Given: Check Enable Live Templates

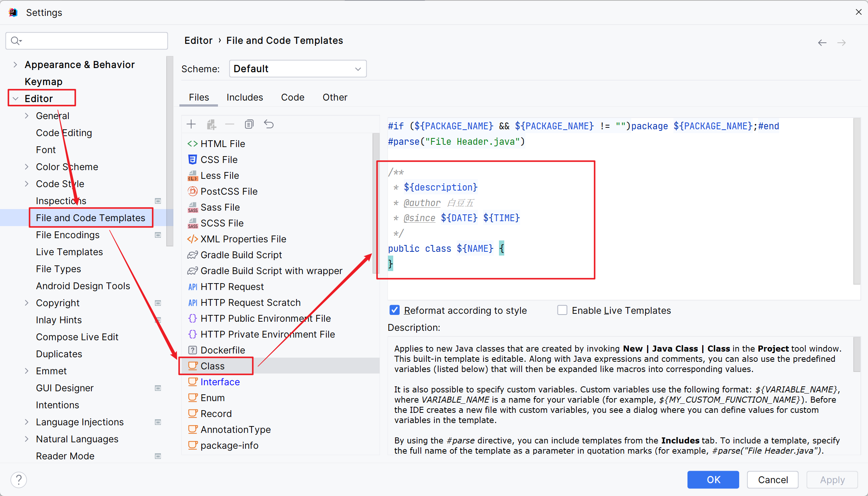Looking at the screenshot, I should pos(562,310).
